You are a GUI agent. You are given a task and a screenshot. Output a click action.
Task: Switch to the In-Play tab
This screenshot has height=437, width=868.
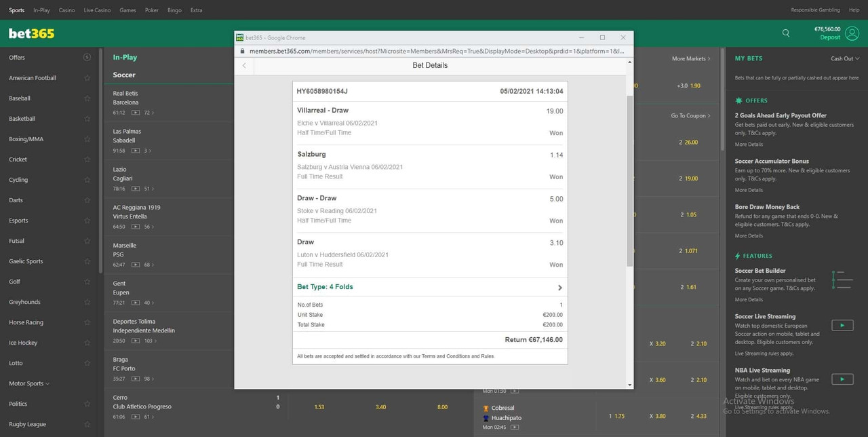point(41,10)
